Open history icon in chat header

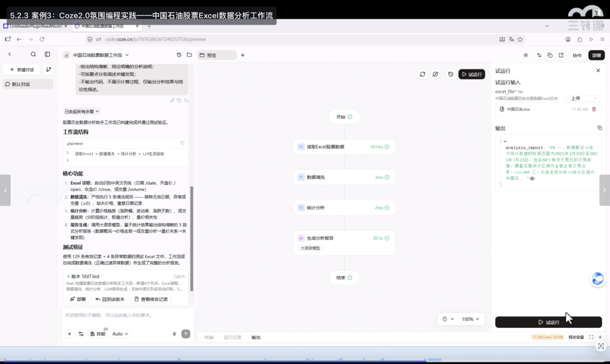(x=179, y=55)
